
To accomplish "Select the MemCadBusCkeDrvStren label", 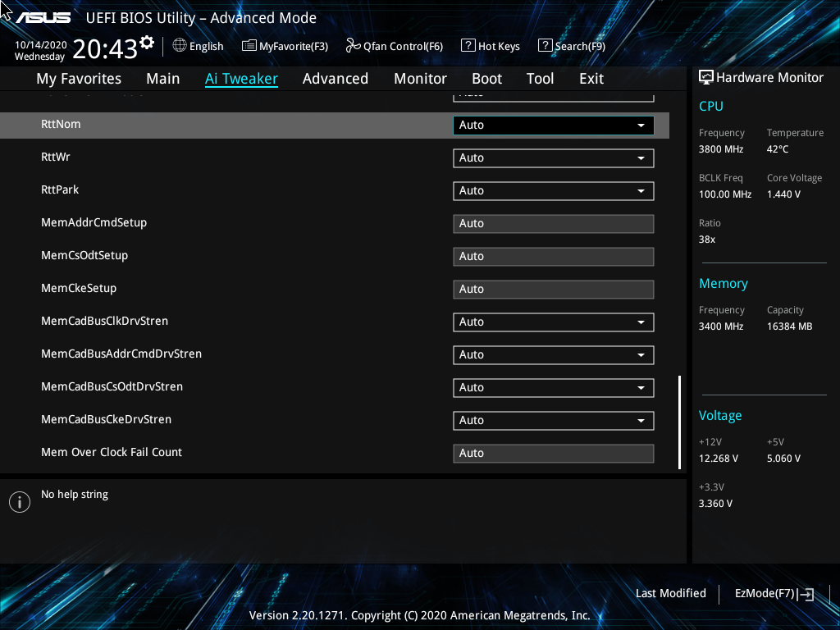I will (106, 419).
